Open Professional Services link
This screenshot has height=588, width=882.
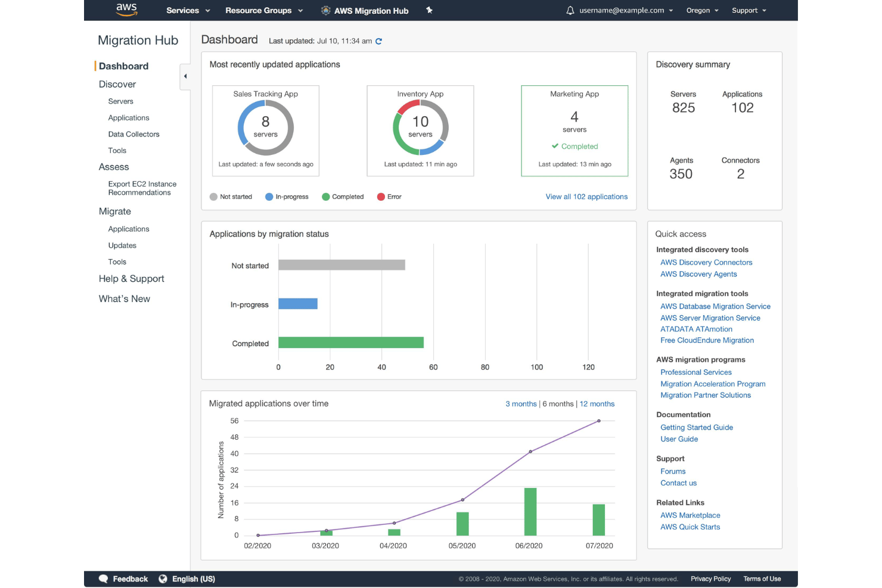pyautogui.click(x=695, y=372)
